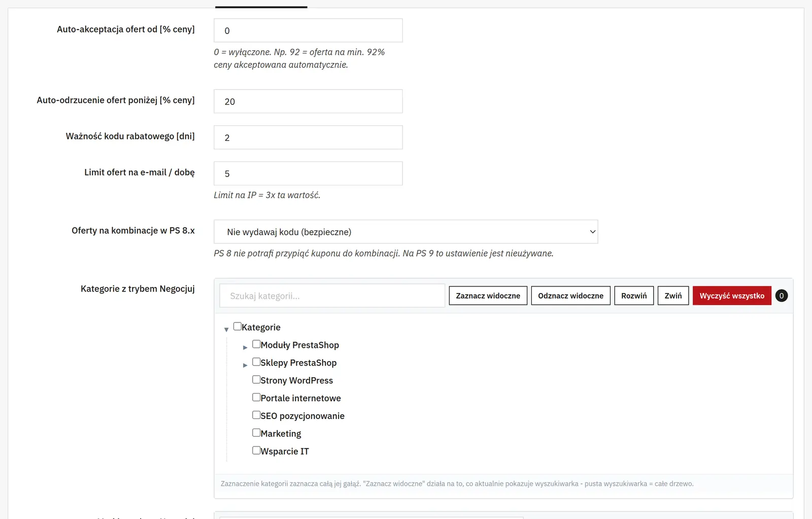This screenshot has width=812, height=519.
Task: Collapse the Kategorie tree root arrow
Action: (x=226, y=330)
